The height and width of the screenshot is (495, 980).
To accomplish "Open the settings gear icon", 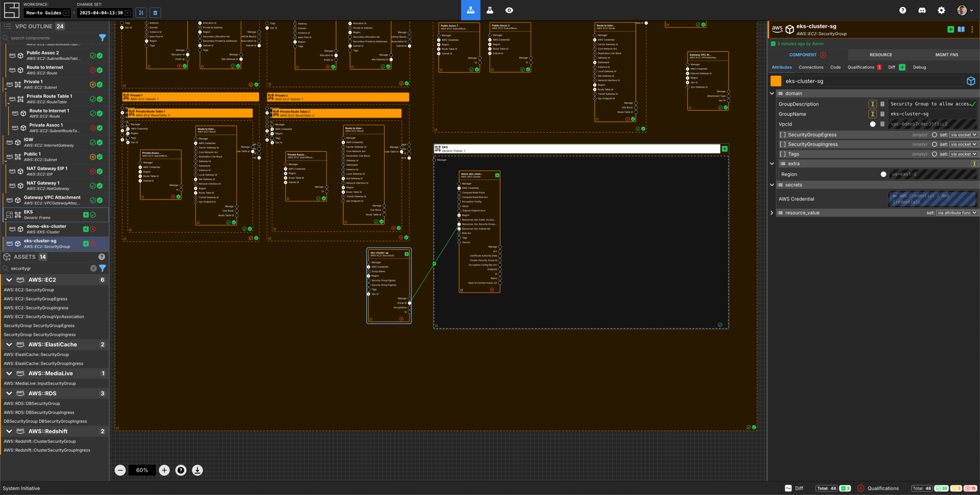I will pos(941,10).
